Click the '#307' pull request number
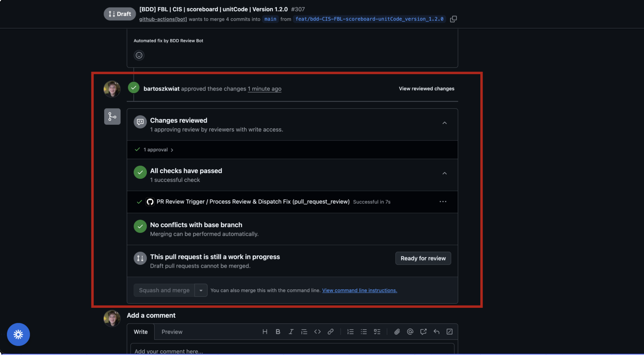This screenshot has width=644, height=355. 298,9
